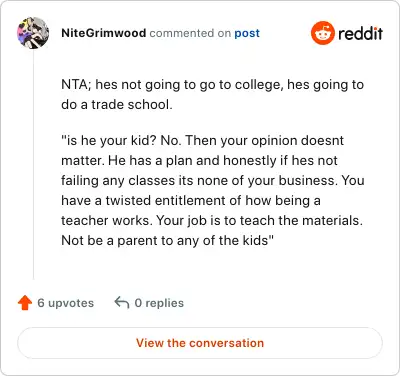Click the "commented on" text
The height and width of the screenshot is (376, 400).
(x=190, y=33)
